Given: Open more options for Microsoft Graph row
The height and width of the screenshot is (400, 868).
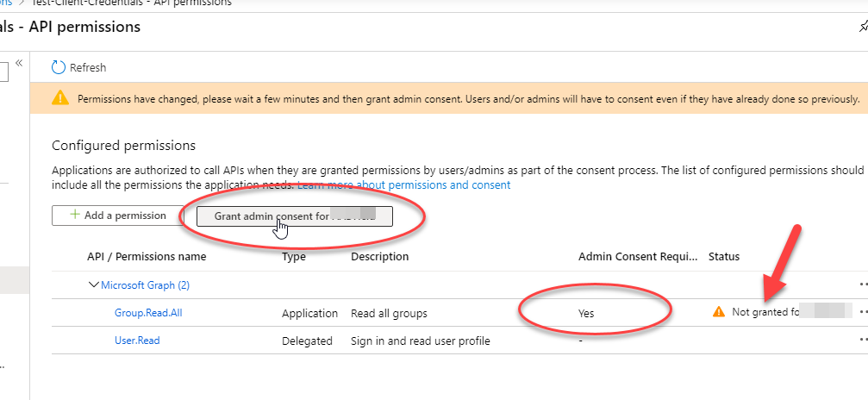Looking at the screenshot, I should pyautogui.click(x=863, y=284).
